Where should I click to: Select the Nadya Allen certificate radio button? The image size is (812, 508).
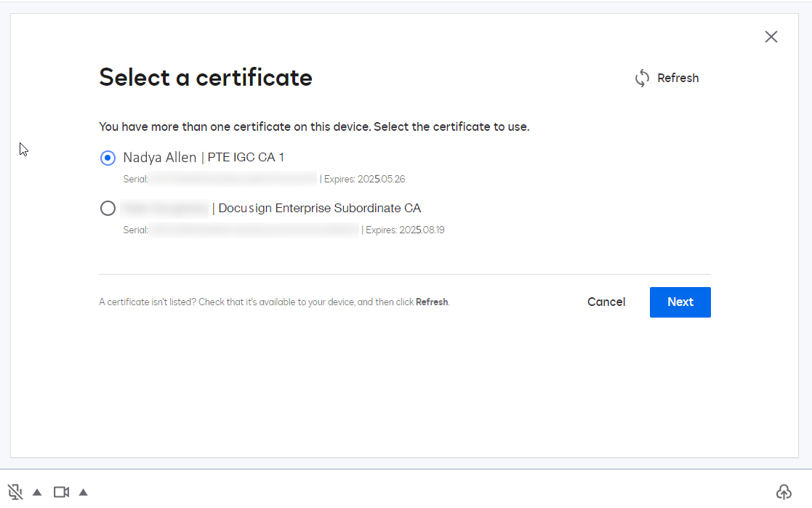point(108,158)
